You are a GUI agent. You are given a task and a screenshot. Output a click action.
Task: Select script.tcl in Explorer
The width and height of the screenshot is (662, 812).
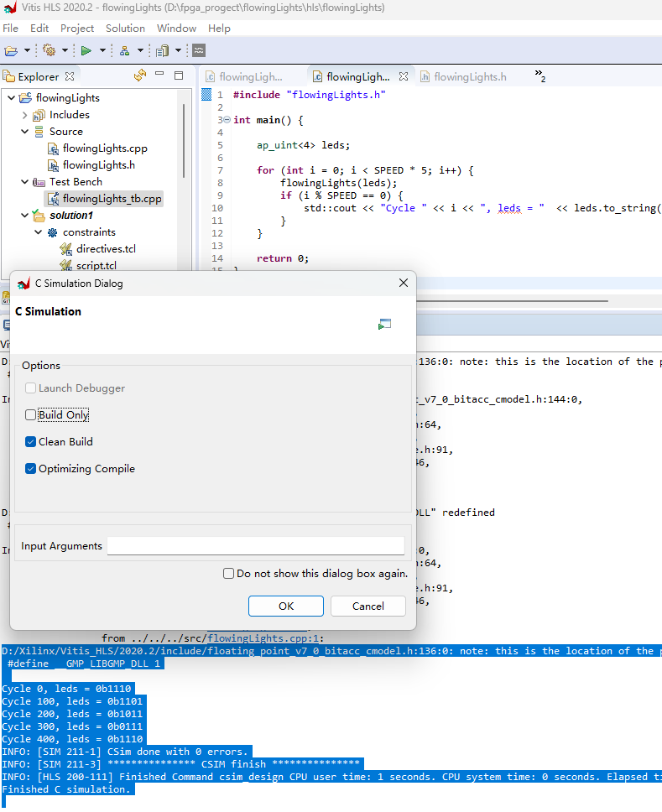96,265
